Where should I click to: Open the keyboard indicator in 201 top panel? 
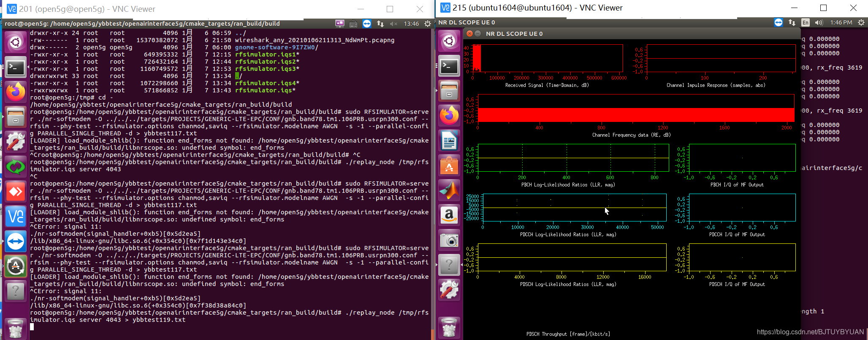click(353, 24)
